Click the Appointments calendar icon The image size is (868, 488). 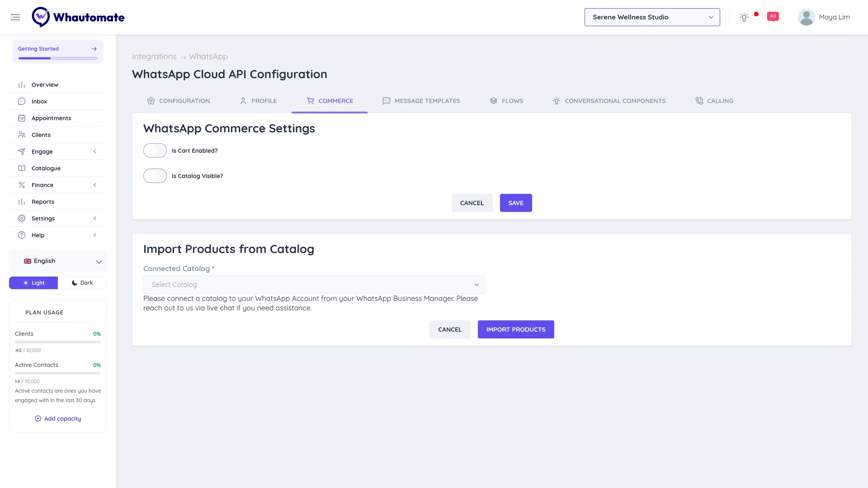(x=22, y=118)
